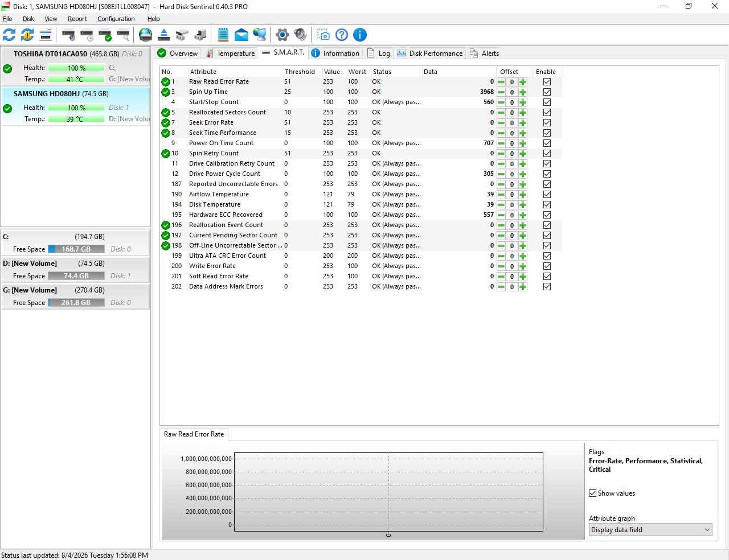This screenshot has height=560, width=729.
Task: Click the disk-with-green-check test icon
Action: click(105, 35)
